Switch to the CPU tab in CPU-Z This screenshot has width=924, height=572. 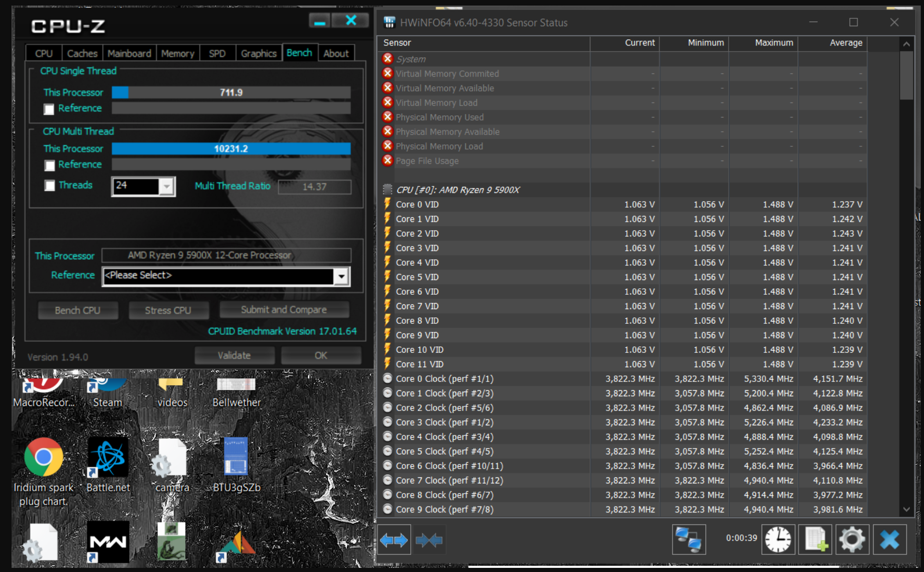coord(44,53)
